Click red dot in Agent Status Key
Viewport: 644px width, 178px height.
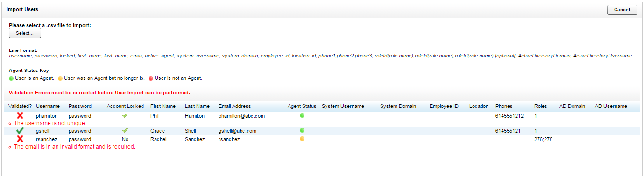[151, 78]
